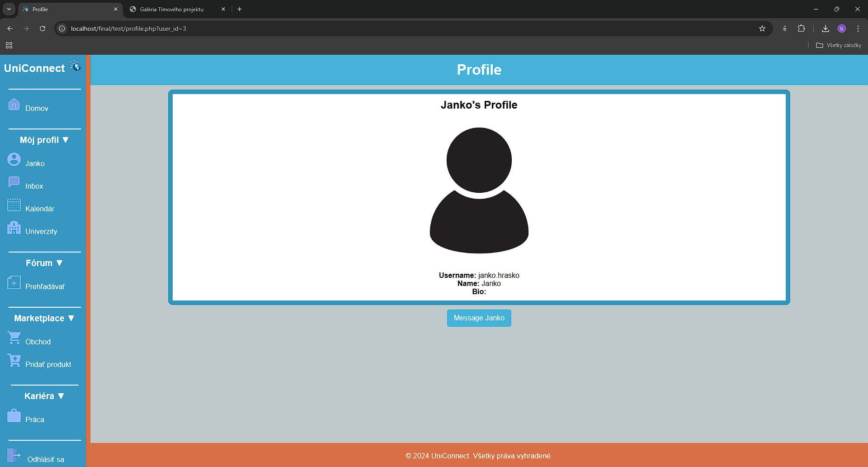Screen dimensions: 868x467
Task: Open a new browser tab
Action: click(240, 9)
